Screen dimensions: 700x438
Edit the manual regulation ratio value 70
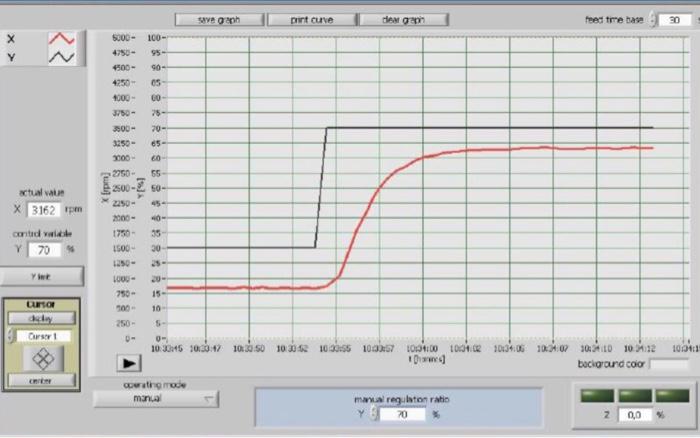[x=402, y=414]
